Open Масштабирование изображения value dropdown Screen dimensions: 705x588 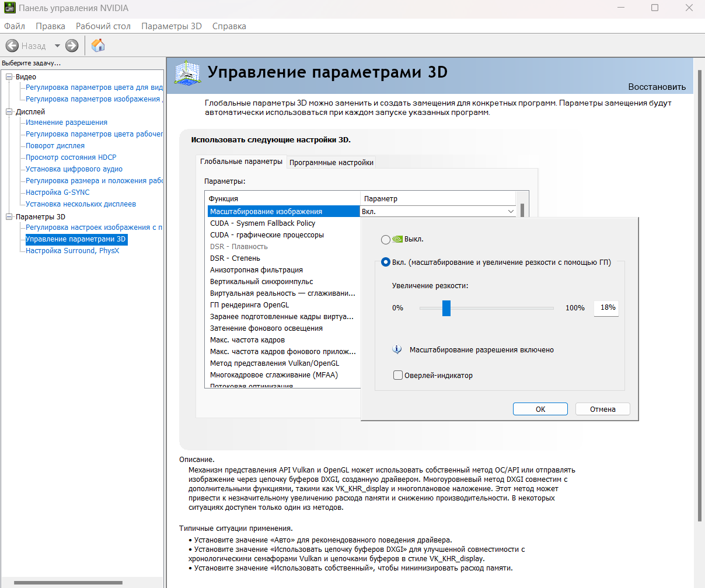coord(511,211)
